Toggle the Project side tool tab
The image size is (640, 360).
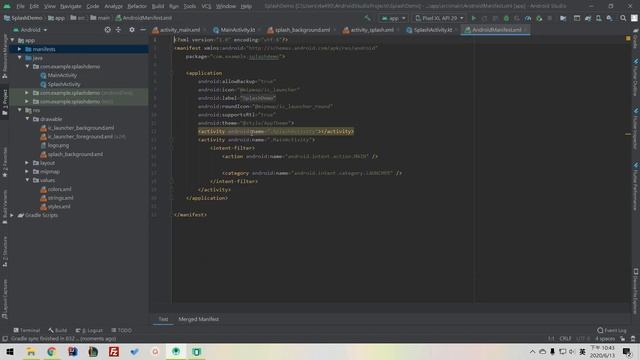(4, 102)
